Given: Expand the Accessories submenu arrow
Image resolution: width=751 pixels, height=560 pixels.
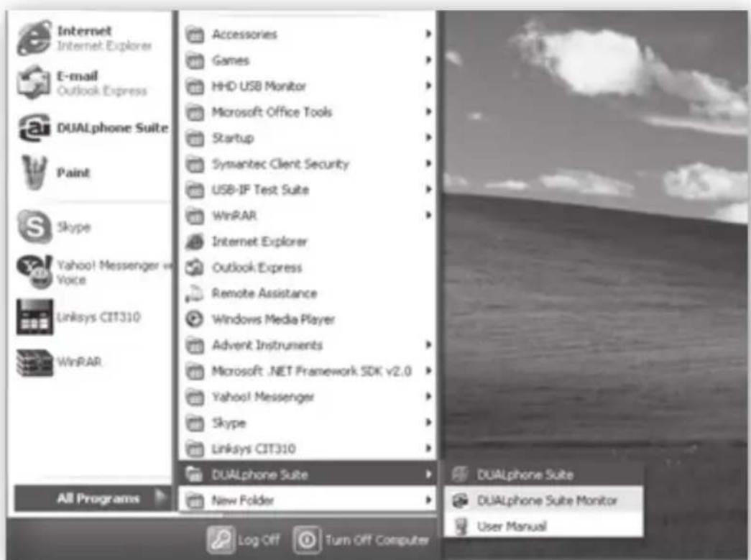Looking at the screenshot, I should click(428, 34).
